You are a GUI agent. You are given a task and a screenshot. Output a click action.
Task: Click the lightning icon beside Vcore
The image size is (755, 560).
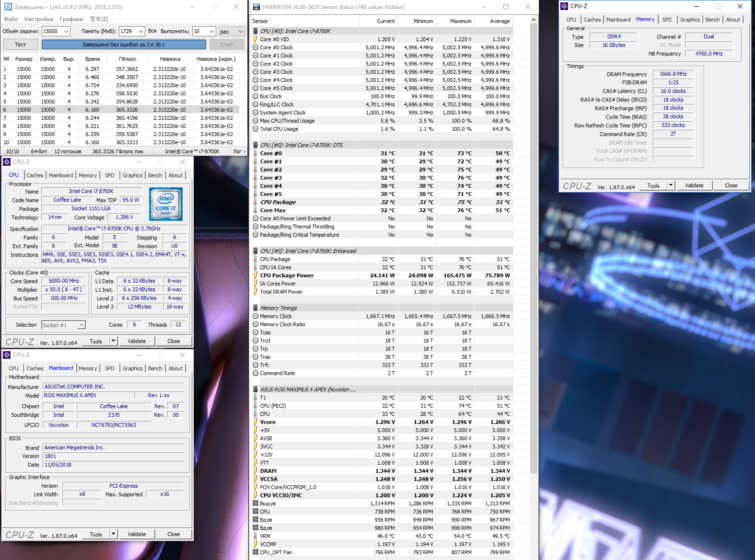click(x=256, y=422)
